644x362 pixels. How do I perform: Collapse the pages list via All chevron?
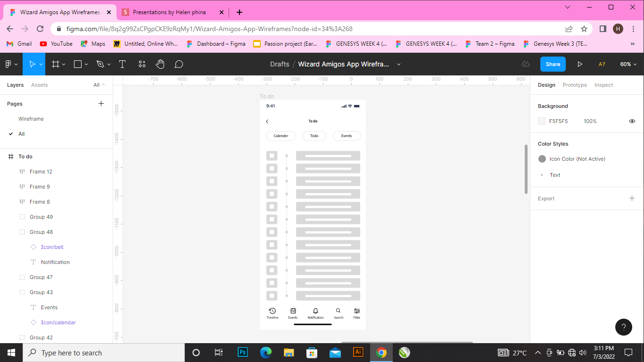[x=103, y=85]
